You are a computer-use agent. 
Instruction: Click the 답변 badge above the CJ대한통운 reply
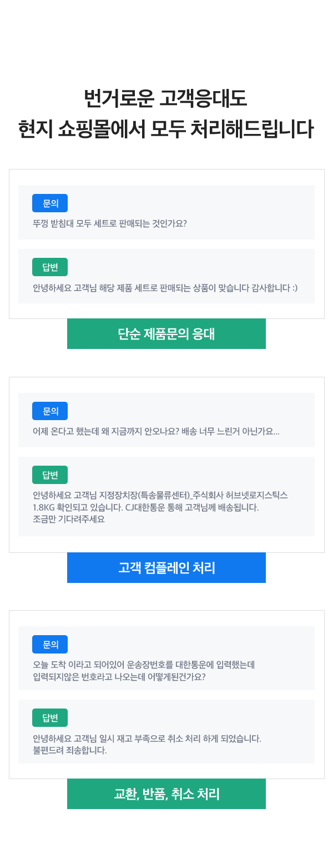point(50,475)
